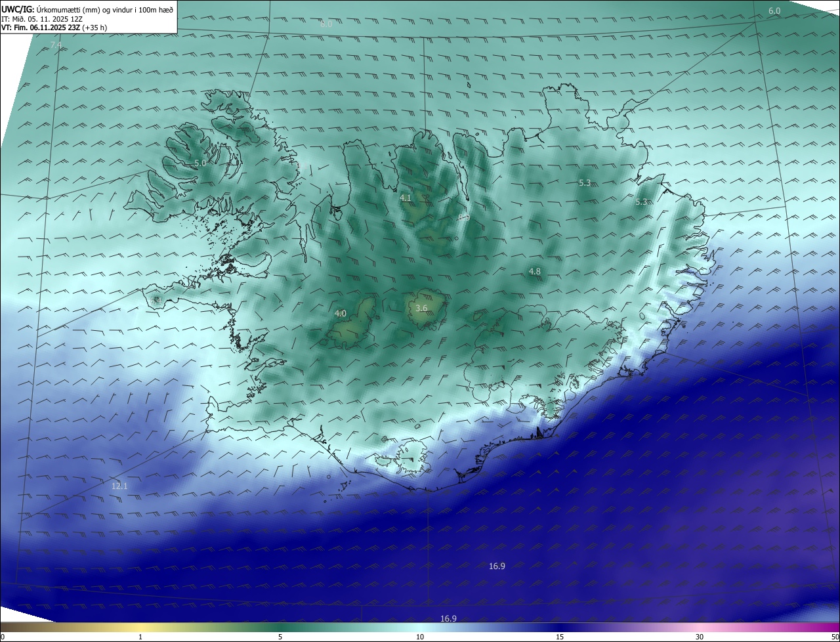Viewport: 840px width, 642px height.
Task: Click the 4.8 value label
Action: 535,272
